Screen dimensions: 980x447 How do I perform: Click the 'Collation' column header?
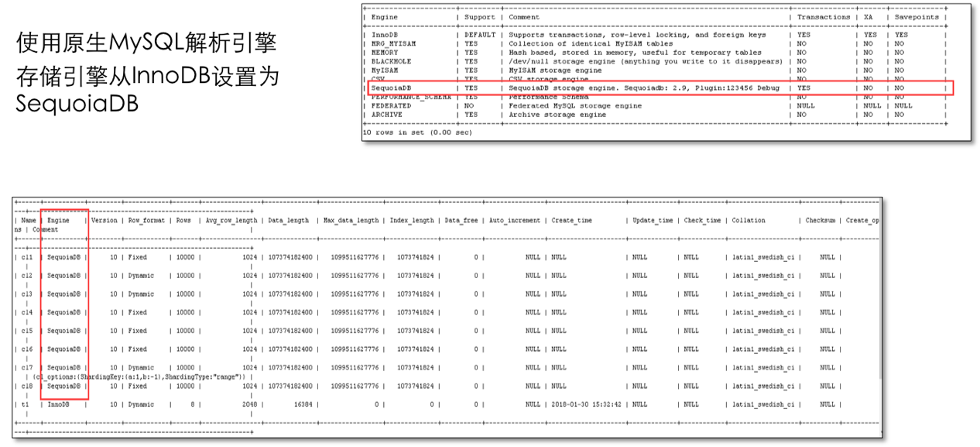click(x=749, y=220)
